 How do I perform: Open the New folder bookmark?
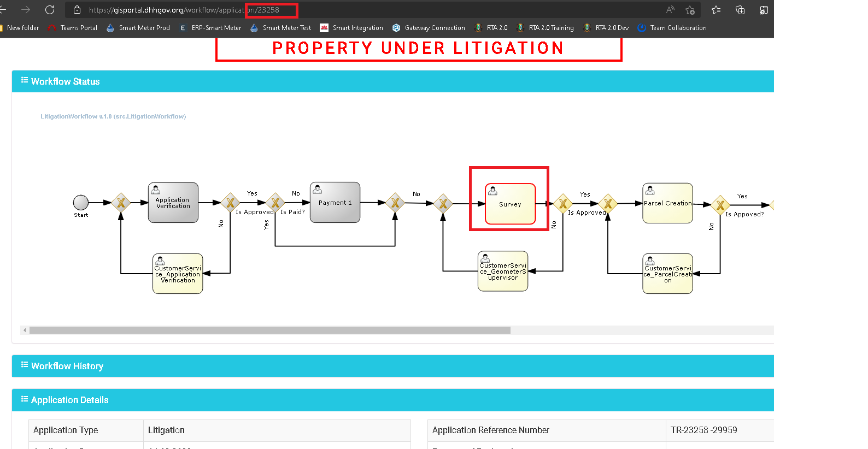[20, 28]
